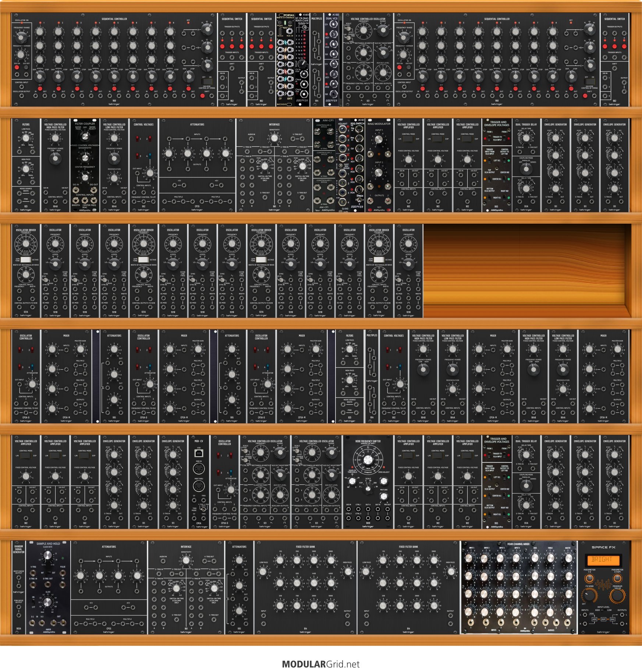Click the Squelch Threshold knob on Bode Shifter
Screen dimensions: 642x672
click(352, 481)
